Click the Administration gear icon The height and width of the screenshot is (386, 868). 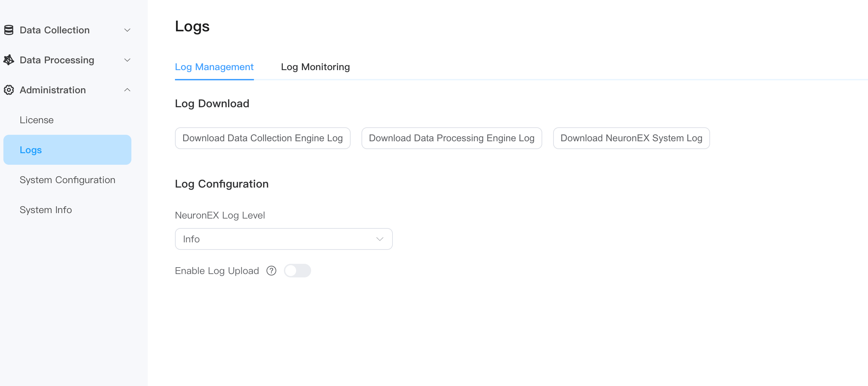coord(9,90)
